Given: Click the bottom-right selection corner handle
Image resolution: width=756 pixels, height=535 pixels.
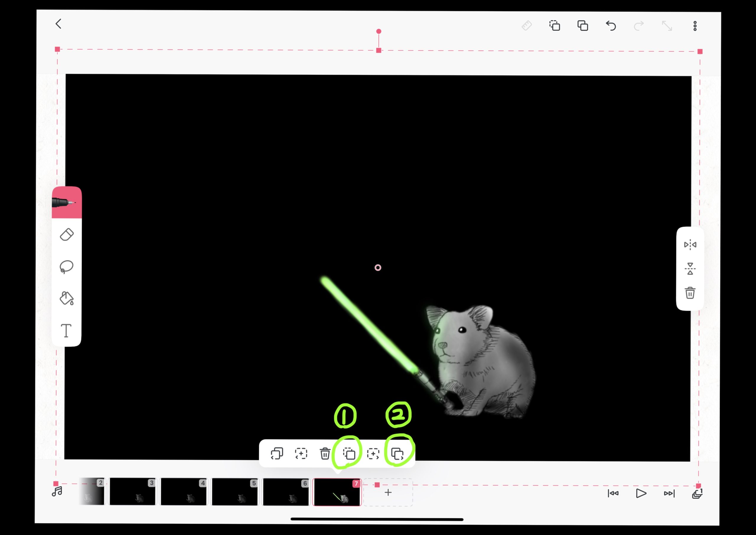Looking at the screenshot, I should (698, 486).
